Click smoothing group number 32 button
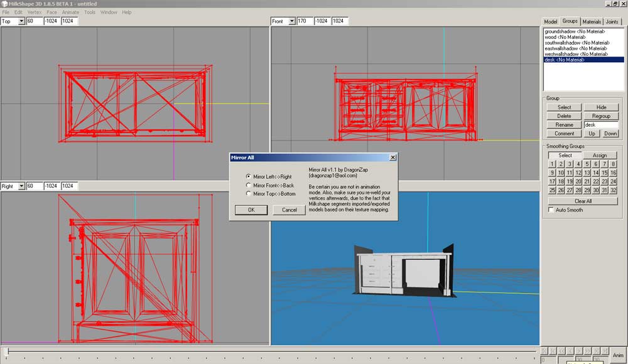 (x=613, y=190)
